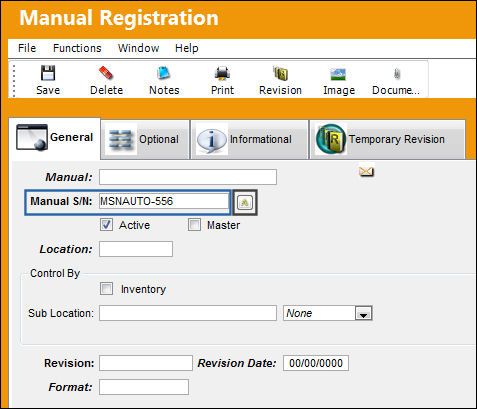The image size is (477, 409).
Task: Open the Help menu
Action: click(x=187, y=48)
